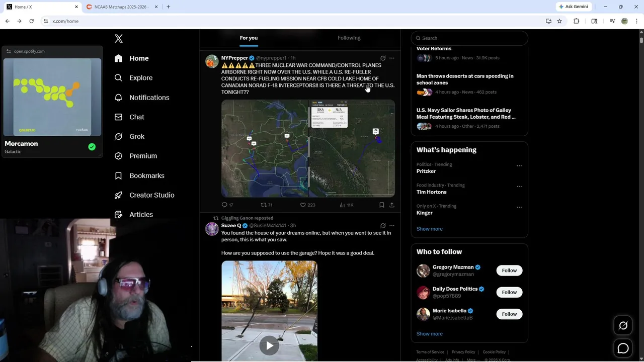
Task: Open U.S. Navy Sailor galley meal story
Action: click(x=466, y=114)
